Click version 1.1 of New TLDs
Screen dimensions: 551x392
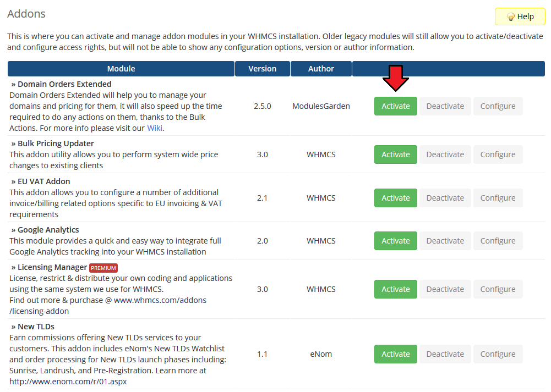tap(262, 354)
